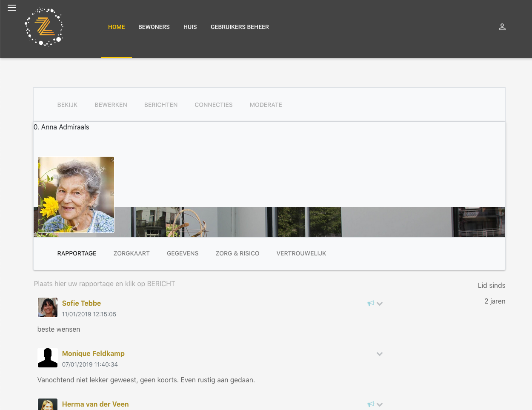Viewport: 532px width, 410px height.
Task: Switch to the Vertrouwelijk tab
Action: [x=301, y=253]
